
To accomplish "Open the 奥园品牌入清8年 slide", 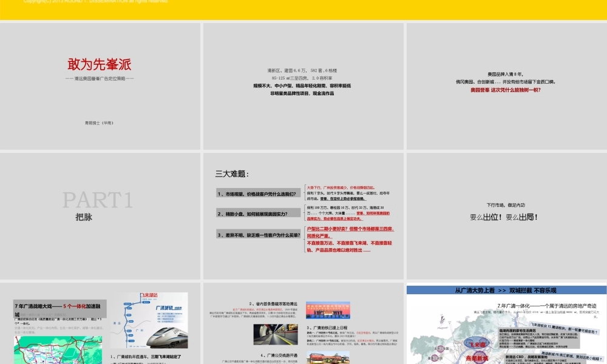I will pyautogui.click(x=507, y=76).
